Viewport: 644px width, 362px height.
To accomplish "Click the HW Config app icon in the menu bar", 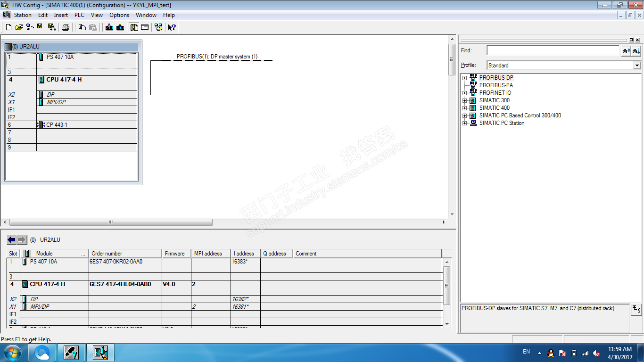I will (7, 15).
